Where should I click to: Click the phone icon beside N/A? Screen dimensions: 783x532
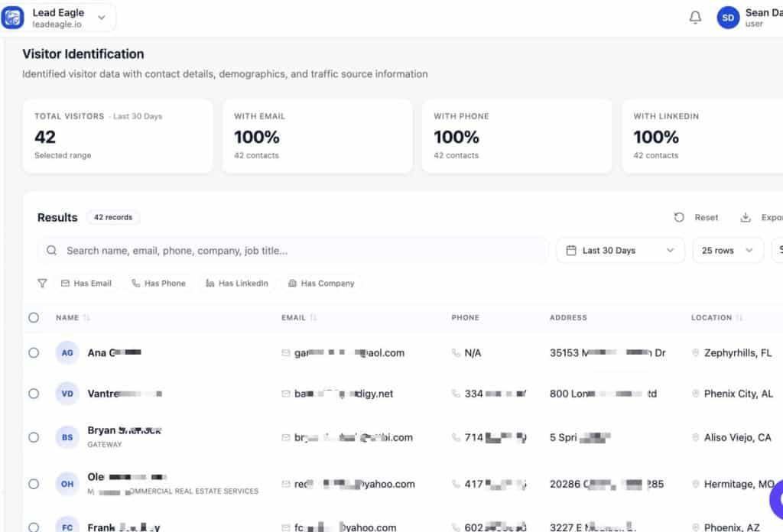[456, 353]
